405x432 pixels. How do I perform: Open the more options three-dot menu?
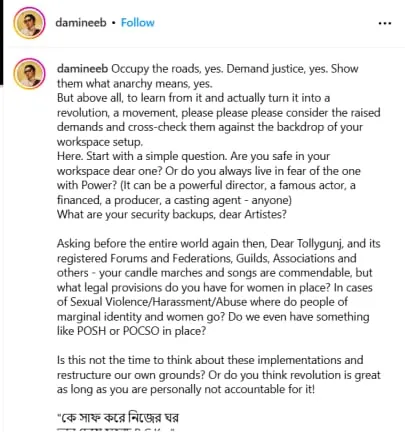(385, 23)
